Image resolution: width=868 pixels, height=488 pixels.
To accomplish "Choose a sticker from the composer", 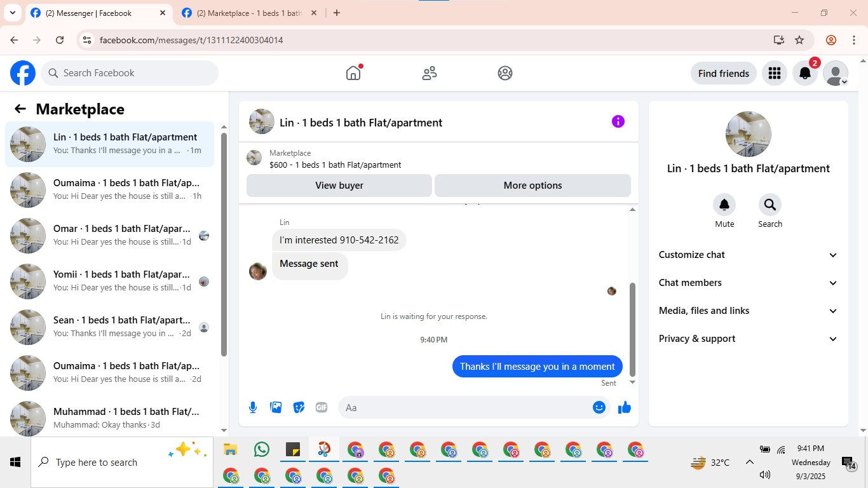I will coord(299,407).
